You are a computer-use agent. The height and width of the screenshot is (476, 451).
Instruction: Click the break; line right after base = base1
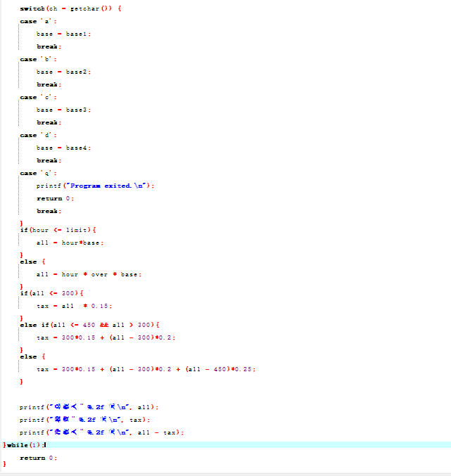click(x=49, y=46)
